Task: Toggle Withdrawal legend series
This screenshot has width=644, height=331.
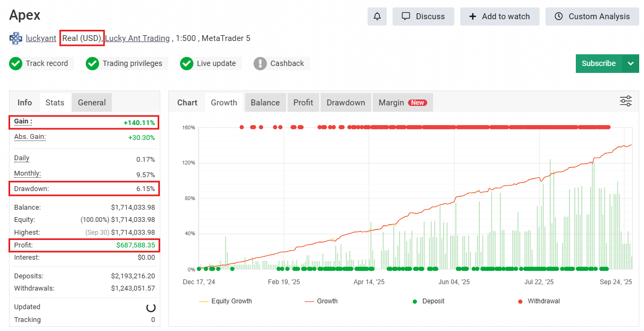Action: tap(539, 301)
